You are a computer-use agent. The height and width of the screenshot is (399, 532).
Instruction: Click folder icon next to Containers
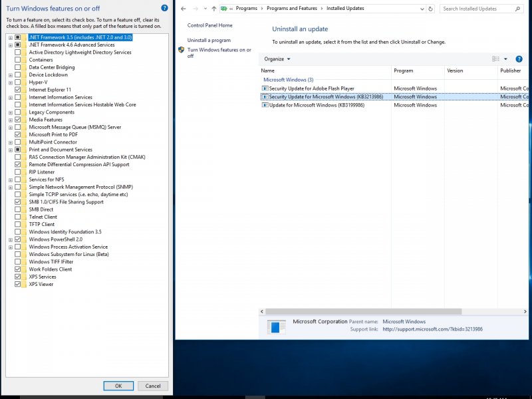[x=24, y=60]
